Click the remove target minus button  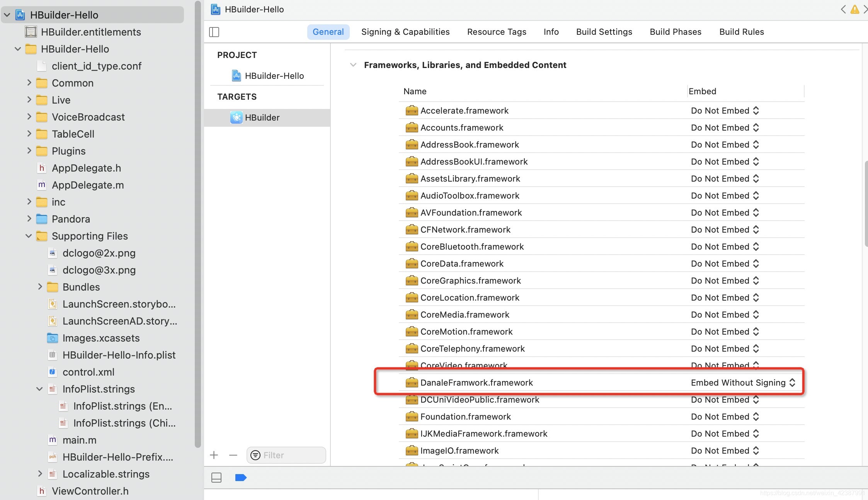point(233,455)
